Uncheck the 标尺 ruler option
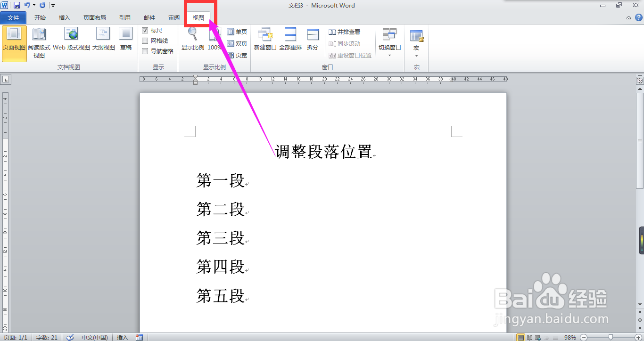 [145, 31]
